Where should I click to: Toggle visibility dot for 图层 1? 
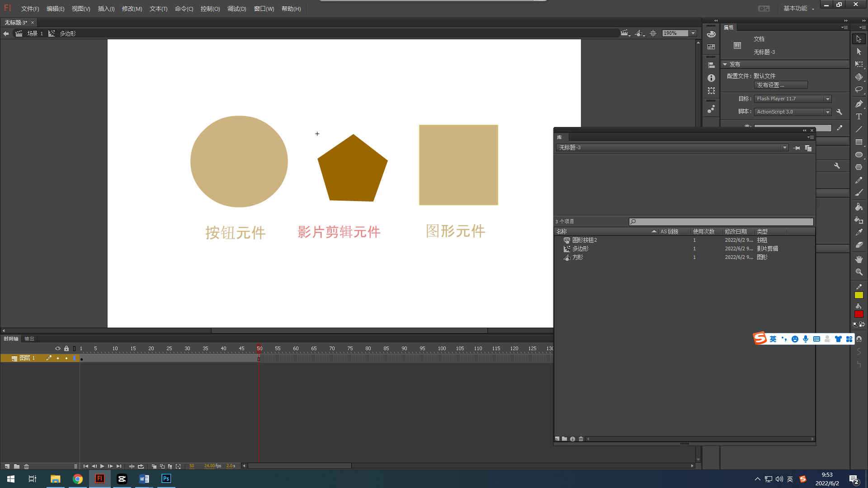(58, 358)
